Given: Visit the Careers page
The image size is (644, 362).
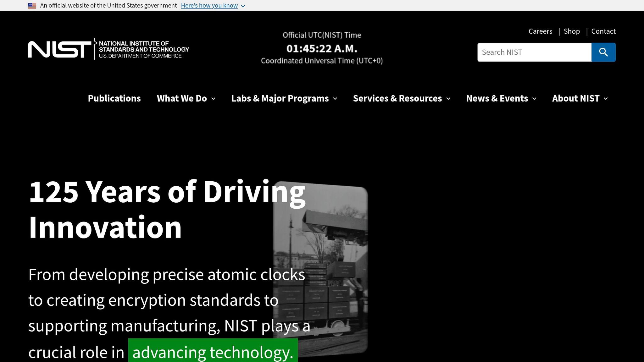Looking at the screenshot, I should [540, 31].
